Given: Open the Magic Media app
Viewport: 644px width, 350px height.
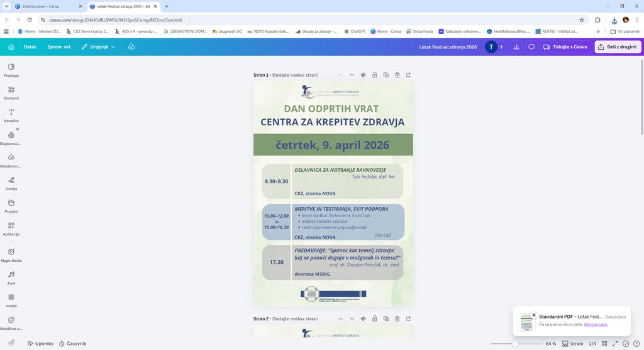Looking at the screenshot, I should tap(11, 254).
